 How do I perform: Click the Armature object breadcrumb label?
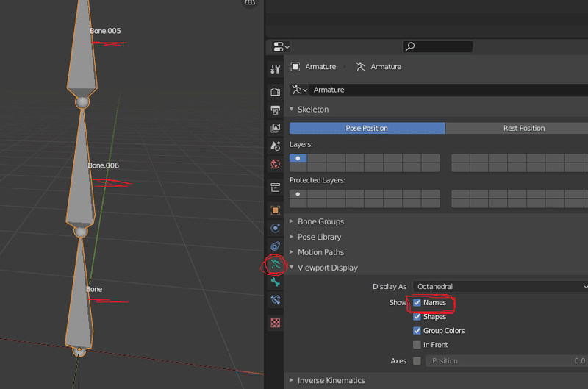click(320, 67)
